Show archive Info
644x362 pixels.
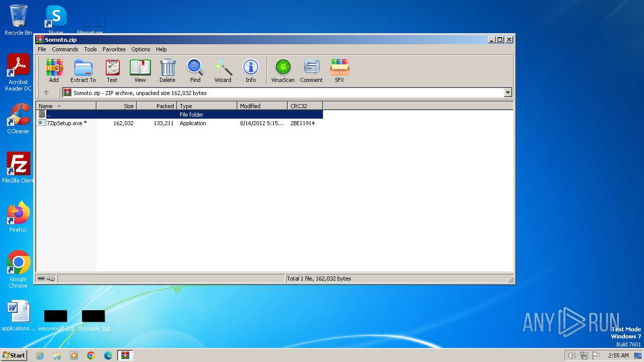[x=251, y=70]
